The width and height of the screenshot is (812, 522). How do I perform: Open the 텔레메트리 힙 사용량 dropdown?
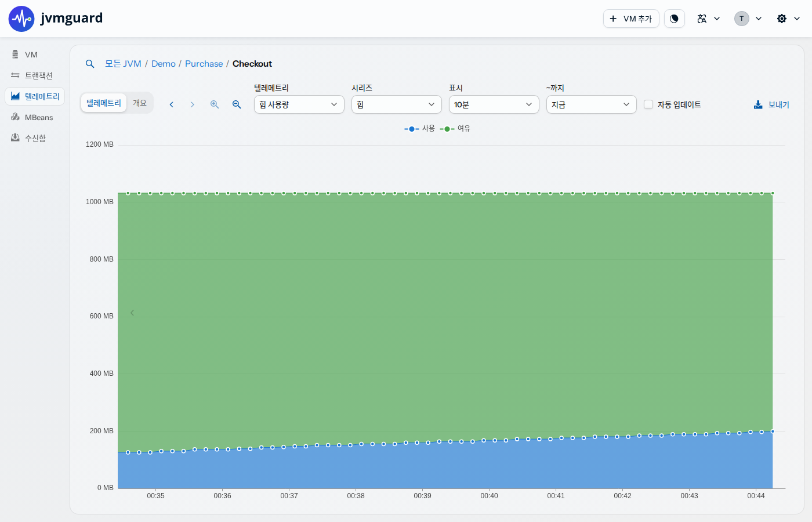point(299,104)
